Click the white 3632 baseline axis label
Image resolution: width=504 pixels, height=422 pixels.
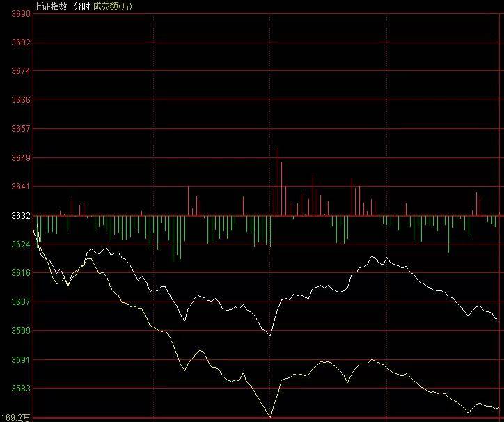click(x=21, y=215)
